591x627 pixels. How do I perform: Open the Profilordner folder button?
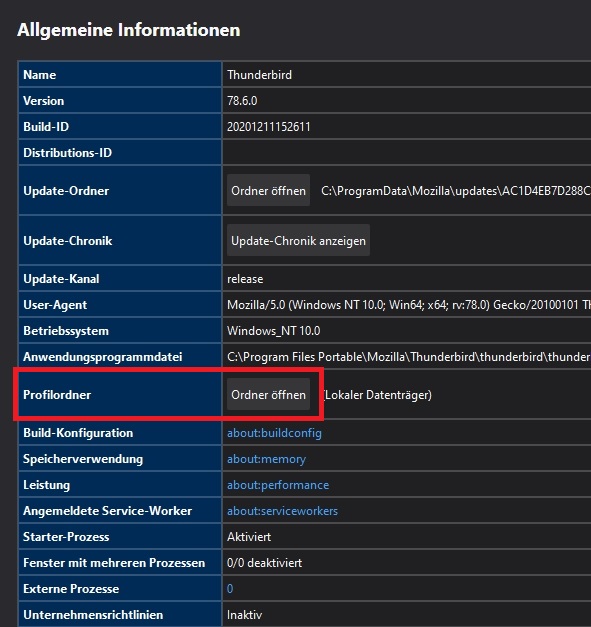(x=268, y=395)
